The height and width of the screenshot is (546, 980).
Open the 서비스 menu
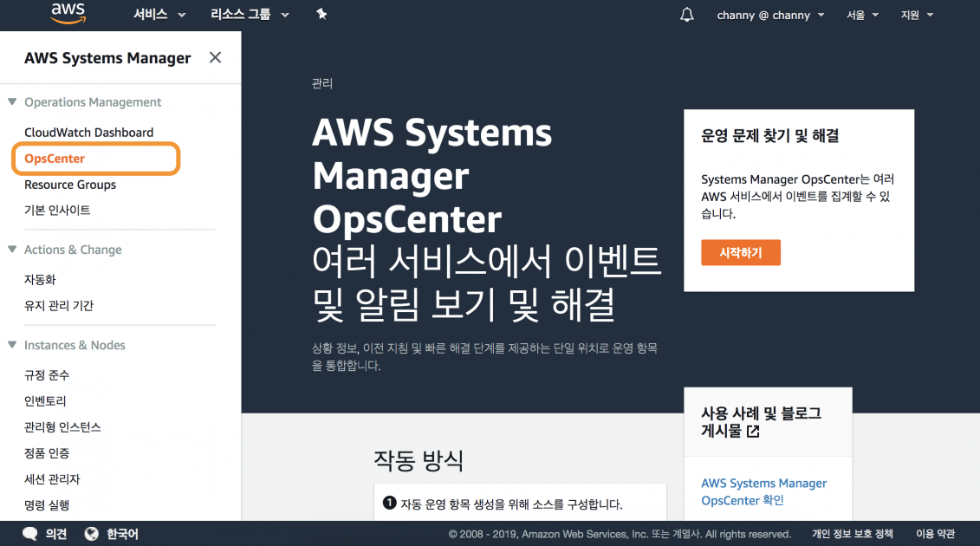152,15
